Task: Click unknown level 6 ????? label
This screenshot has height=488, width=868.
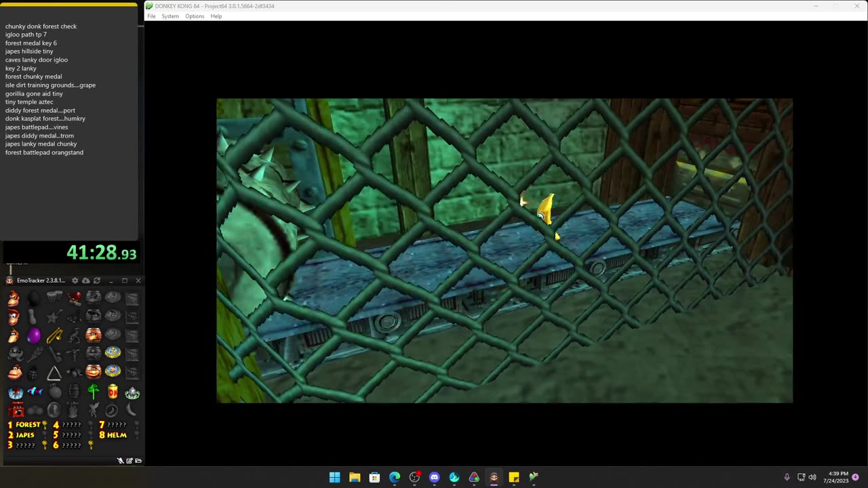Action: coord(71,445)
